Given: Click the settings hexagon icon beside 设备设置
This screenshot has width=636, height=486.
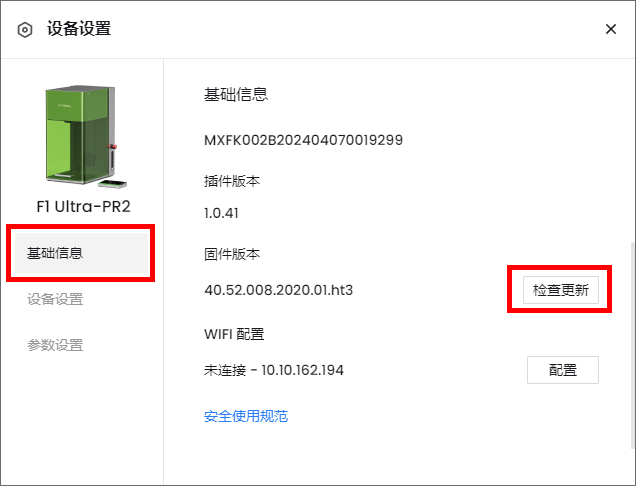Looking at the screenshot, I should 25,30.
